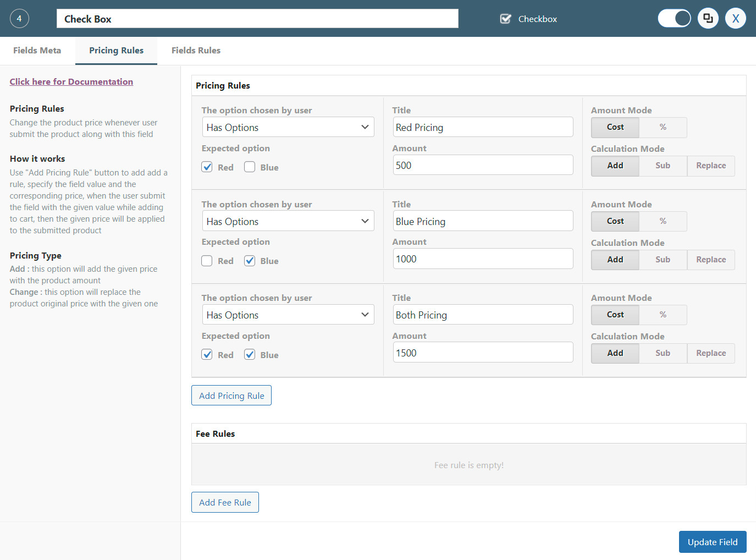This screenshot has height=560, width=756.
Task: Choose Replace calculation mode for Both Pricing
Action: (711, 353)
